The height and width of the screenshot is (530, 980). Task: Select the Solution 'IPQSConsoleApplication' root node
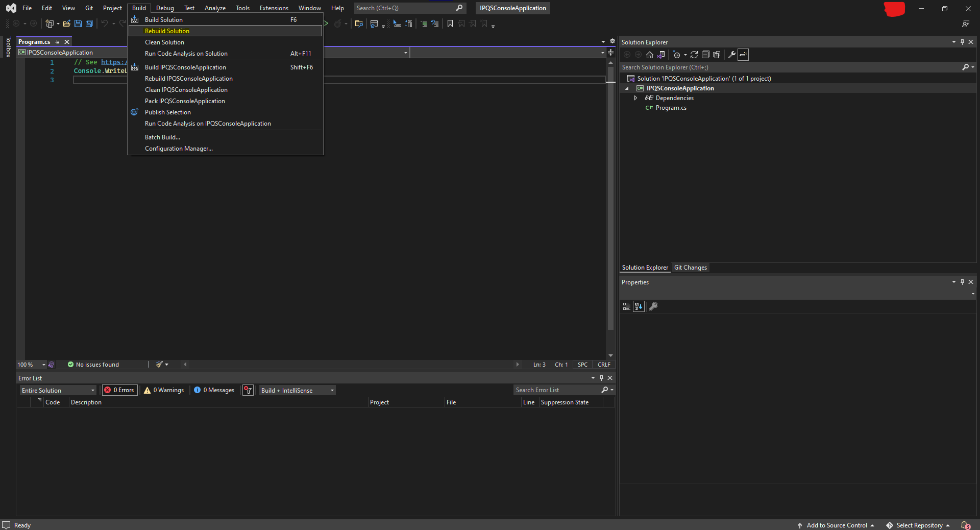click(x=699, y=79)
